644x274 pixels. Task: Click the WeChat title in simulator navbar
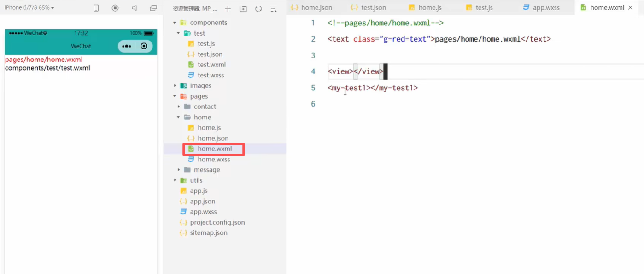(81, 46)
